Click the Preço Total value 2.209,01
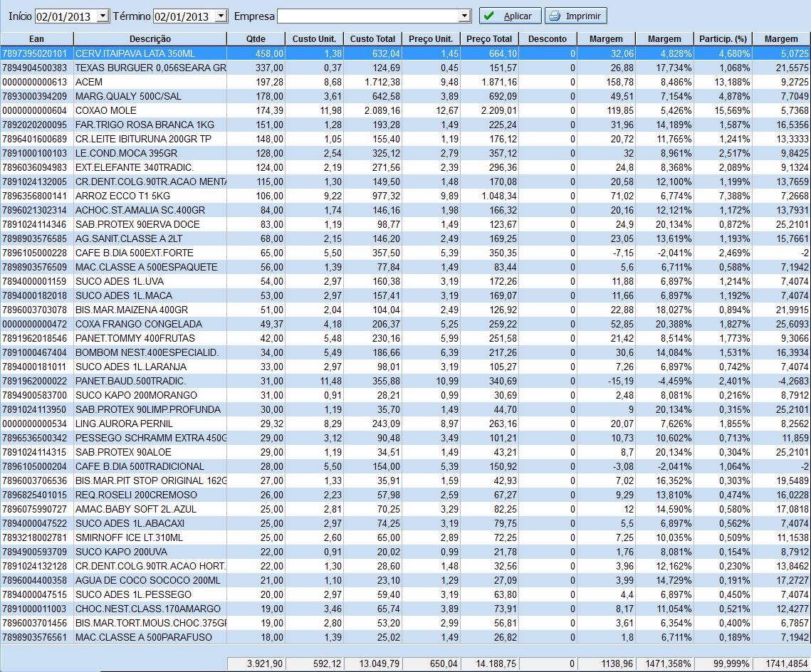 pos(499,110)
